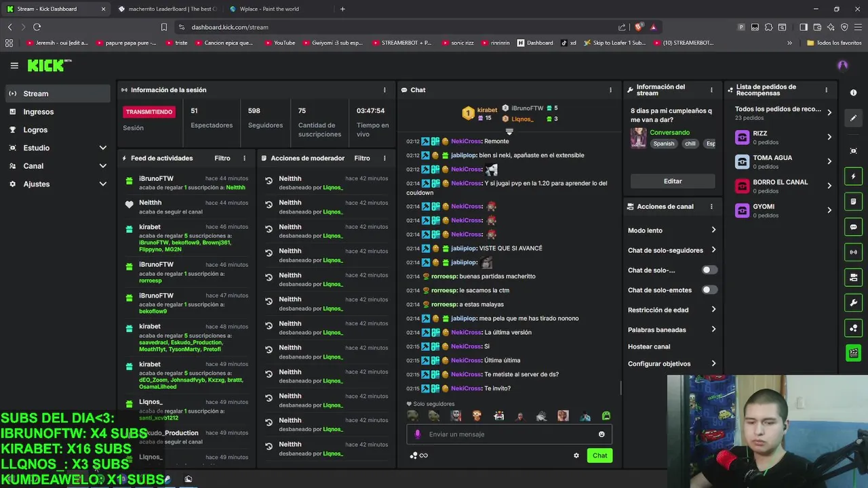Click the points bubbles icon below message box
The width and height of the screenshot is (868, 488).
tap(413, 455)
